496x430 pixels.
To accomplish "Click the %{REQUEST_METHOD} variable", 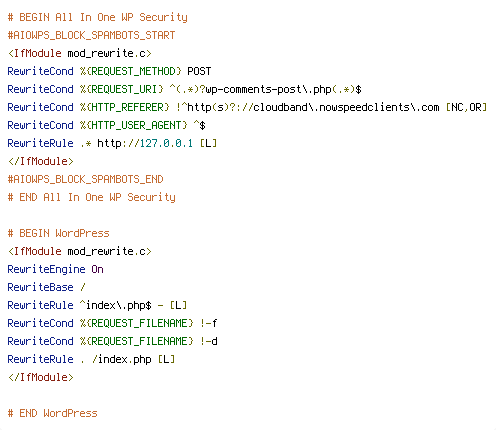I will (x=130, y=71).
